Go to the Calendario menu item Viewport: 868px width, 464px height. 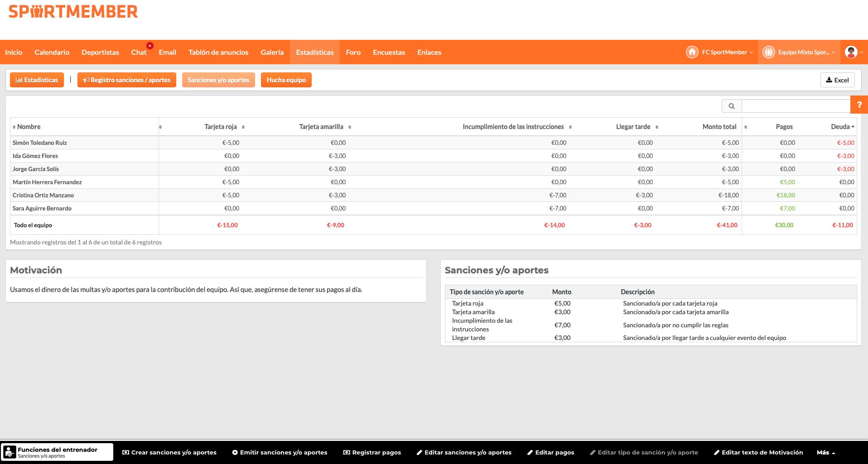pyautogui.click(x=52, y=52)
